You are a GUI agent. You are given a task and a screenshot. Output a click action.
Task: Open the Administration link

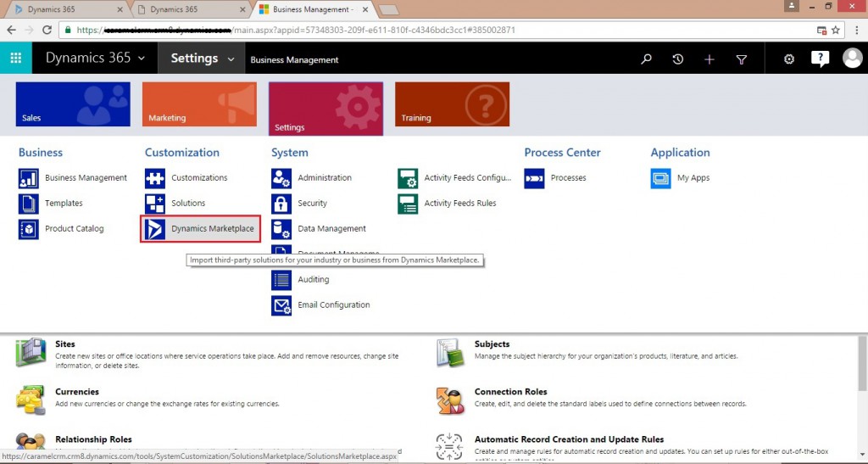[x=325, y=178]
